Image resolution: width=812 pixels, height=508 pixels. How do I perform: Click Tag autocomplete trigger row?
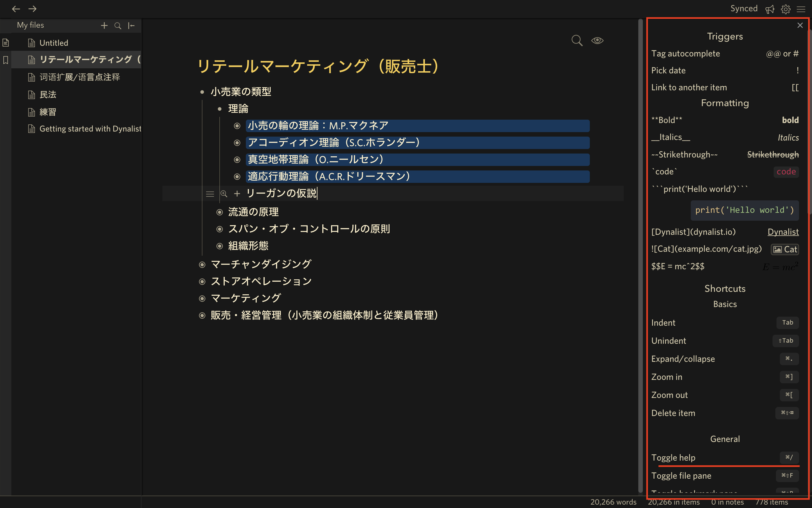click(x=725, y=53)
